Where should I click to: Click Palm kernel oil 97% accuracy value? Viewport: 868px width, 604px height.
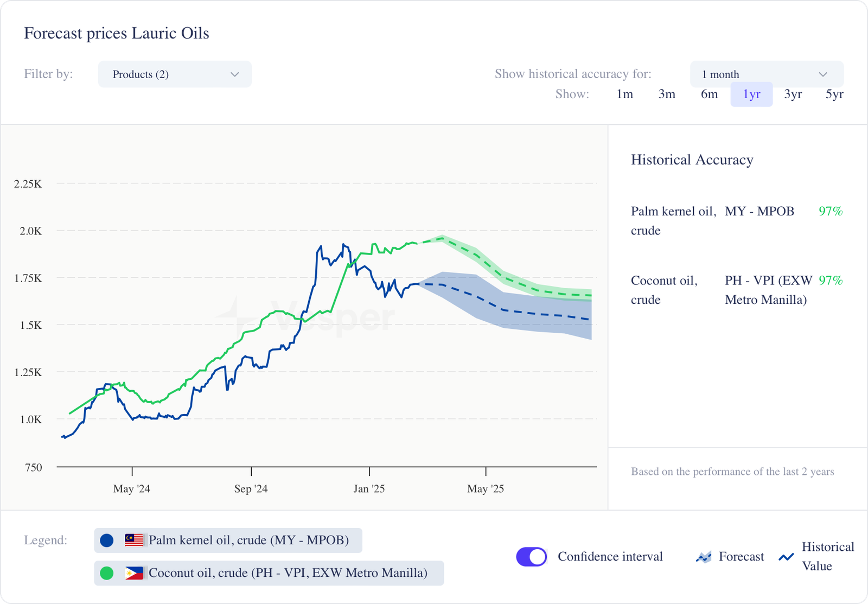(x=830, y=211)
